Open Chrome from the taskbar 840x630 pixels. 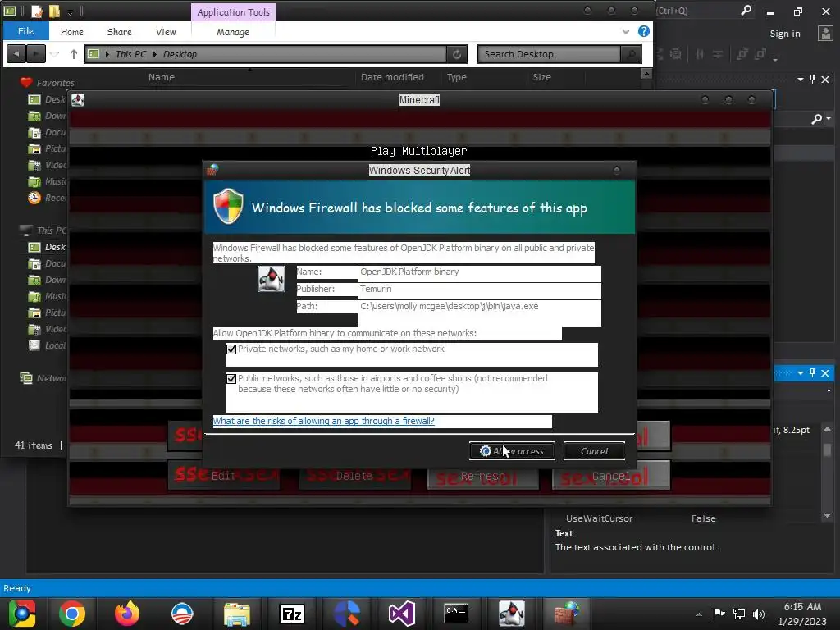[x=72, y=614]
